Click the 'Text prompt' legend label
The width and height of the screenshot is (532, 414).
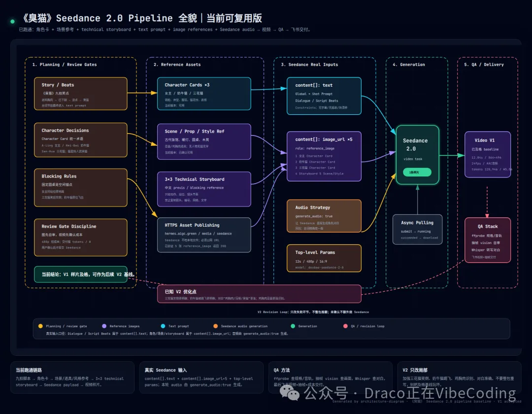[179, 326]
